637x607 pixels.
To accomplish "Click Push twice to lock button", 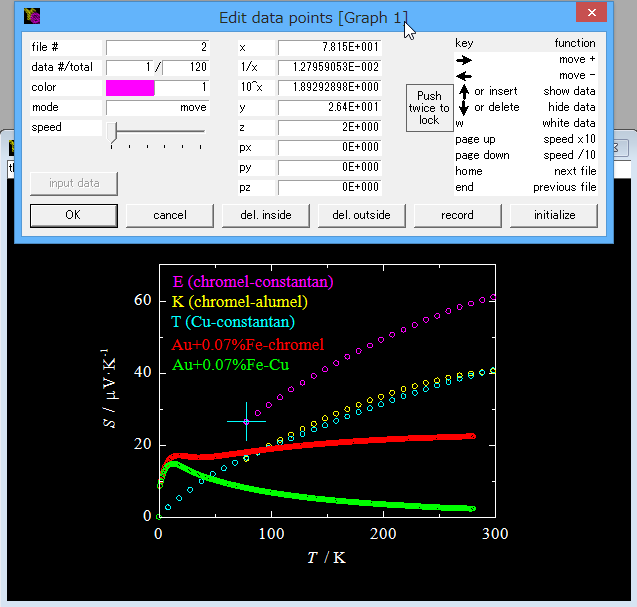I will pos(429,108).
